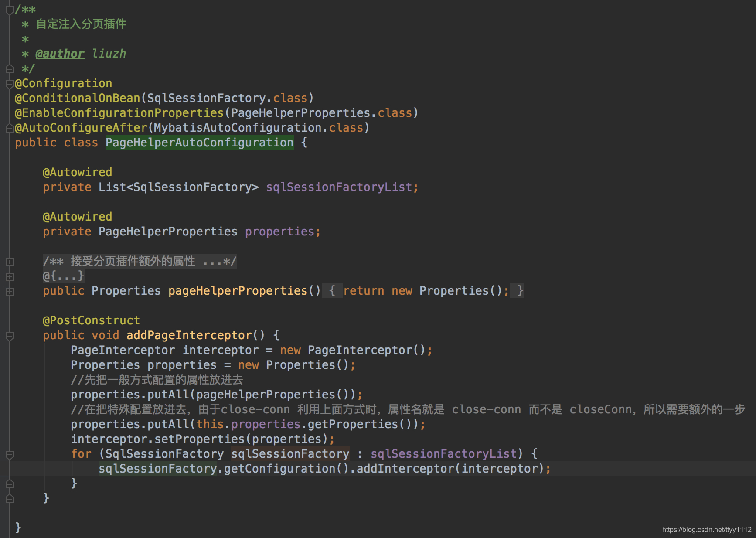Click the pageHelperProperties method name declaration
This screenshot has height=538, width=756.
[x=238, y=291]
